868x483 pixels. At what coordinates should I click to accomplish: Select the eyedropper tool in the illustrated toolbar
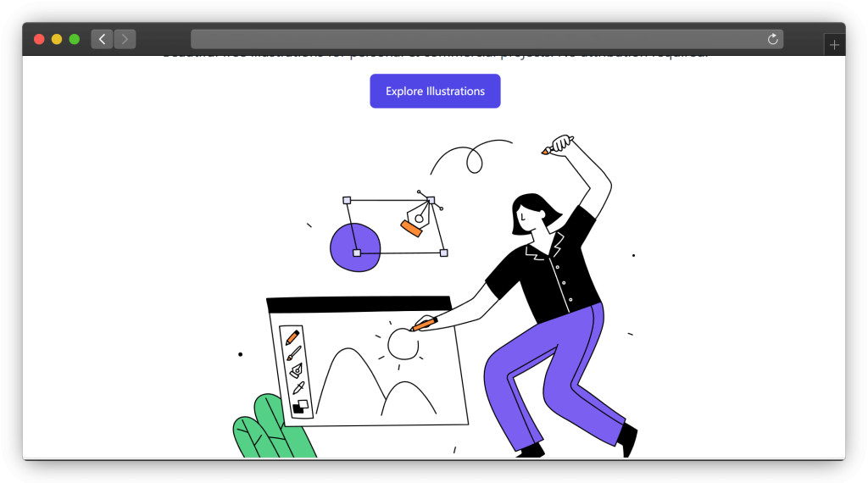pos(298,388)
